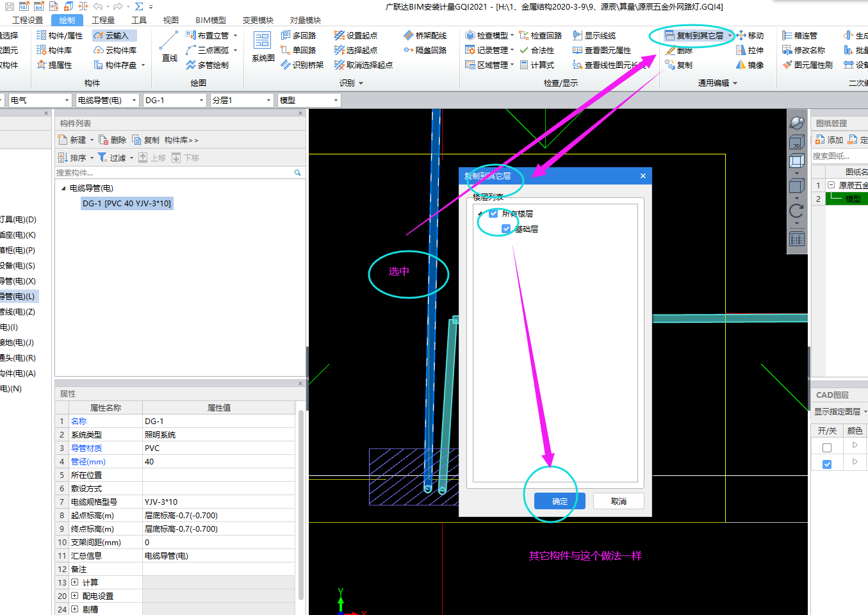
Task: Click the 图元属性刷 (property brush) tool
Action: pos(807,65)
